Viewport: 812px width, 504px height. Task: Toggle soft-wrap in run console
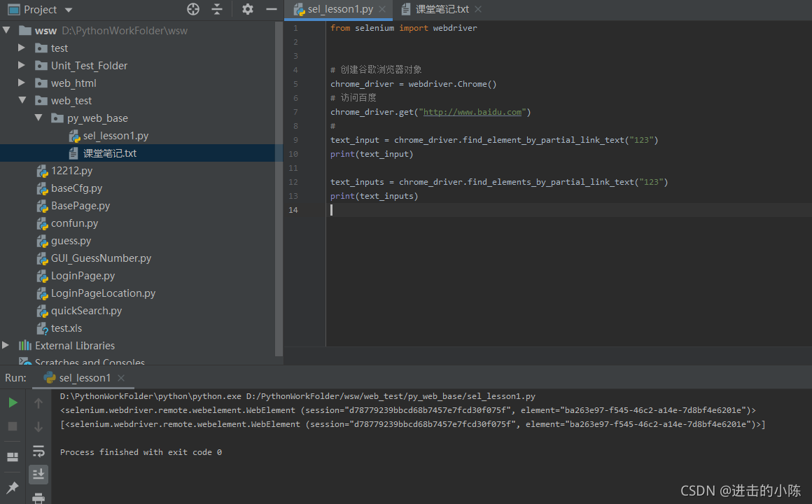point(38,451)
